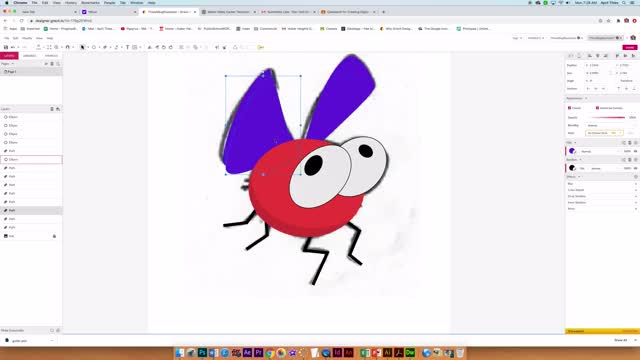Image resolution: width=640 pixels, height=360 pixels.
Task: Open the Blending mode dropdown
Action: pyautogui.click(x=604, y=125)
